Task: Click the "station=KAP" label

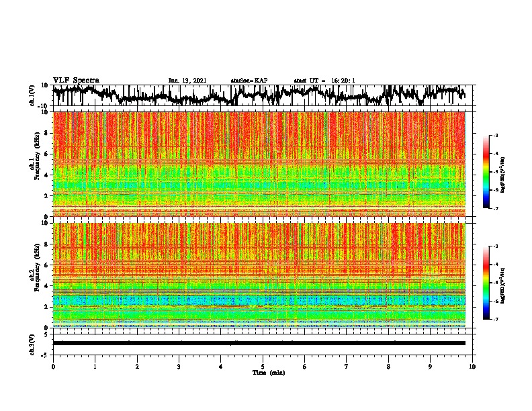Action: coord(249,81)
